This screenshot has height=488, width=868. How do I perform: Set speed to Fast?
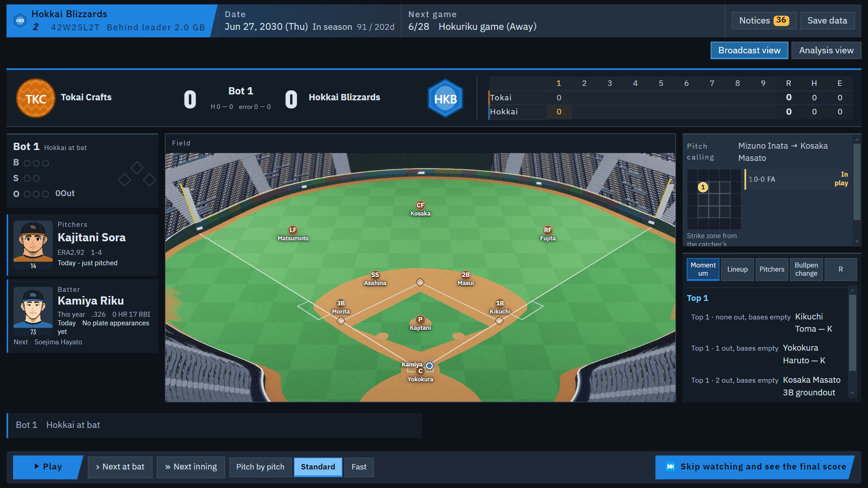(359, 467)
